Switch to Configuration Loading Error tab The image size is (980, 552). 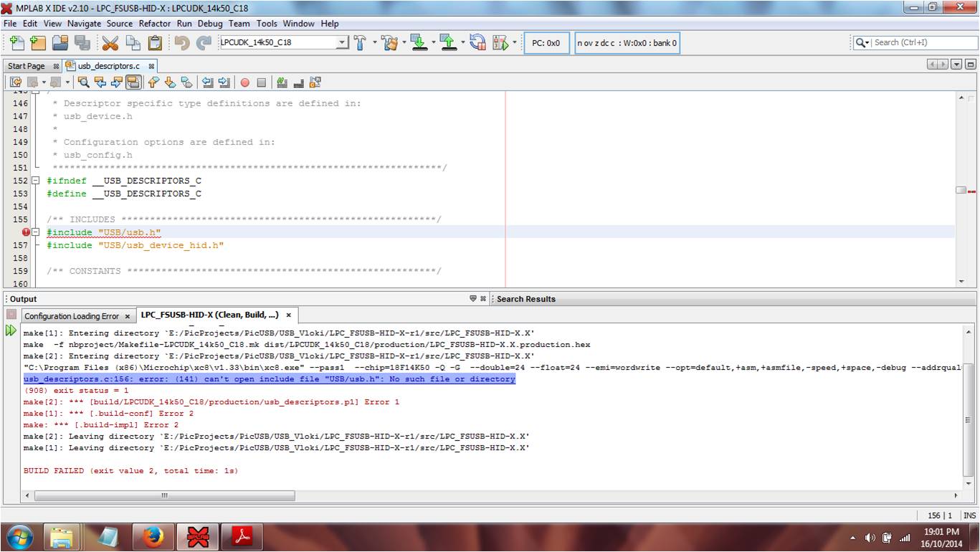tap(71, 316)
